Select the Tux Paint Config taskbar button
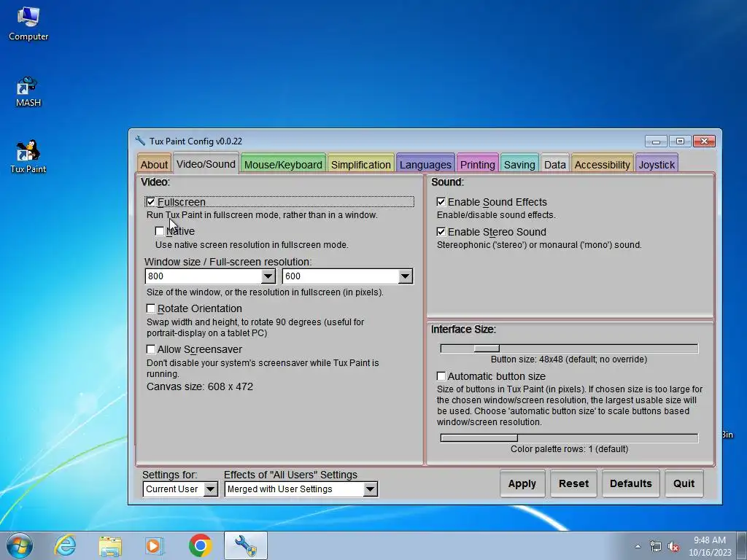 (x=246, y=545)
